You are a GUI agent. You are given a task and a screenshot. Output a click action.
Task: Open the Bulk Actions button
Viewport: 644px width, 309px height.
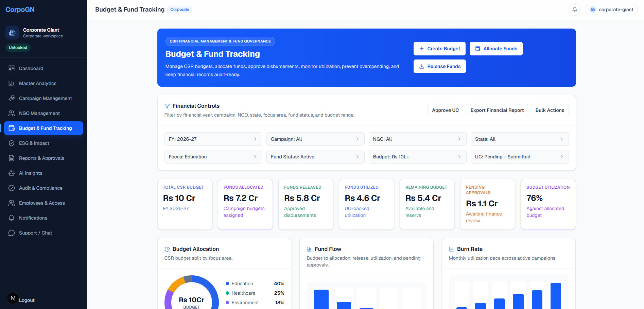point(550,110)
